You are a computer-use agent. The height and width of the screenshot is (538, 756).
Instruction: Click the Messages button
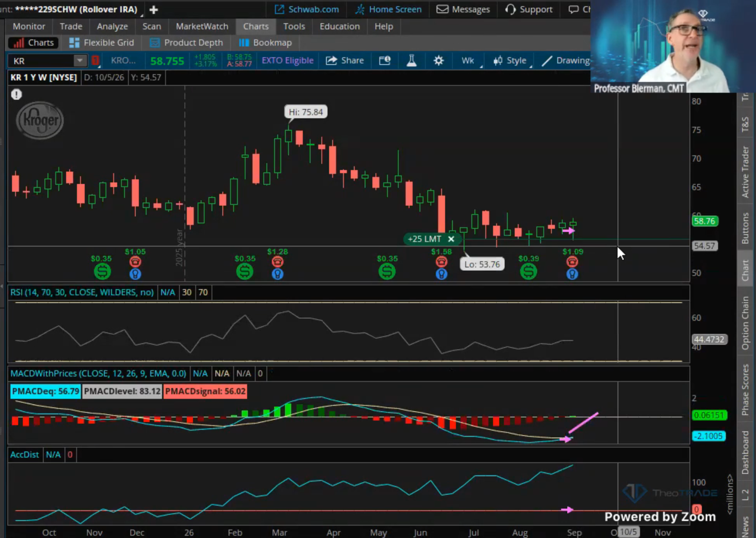[x=463, y=9]
